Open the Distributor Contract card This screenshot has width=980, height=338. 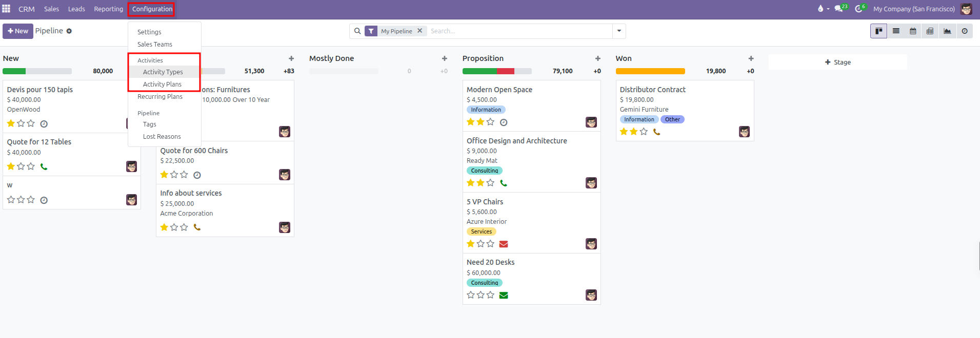click(x=685, y=110)
